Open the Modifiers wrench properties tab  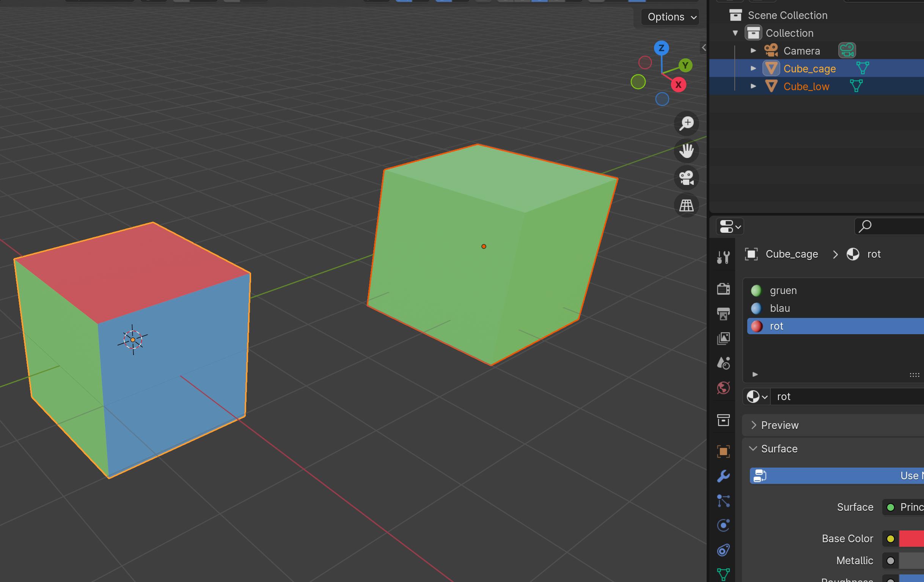pyautogui.click(x=723, y=476)
